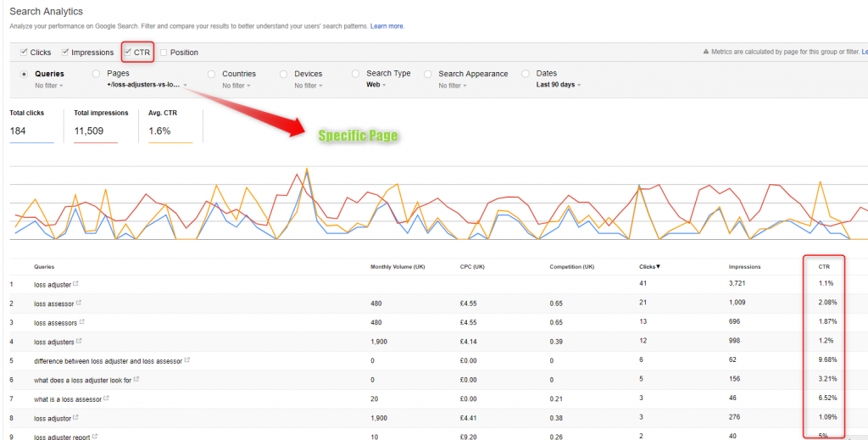Click the £4.14 CPC value

click(468, 341)
